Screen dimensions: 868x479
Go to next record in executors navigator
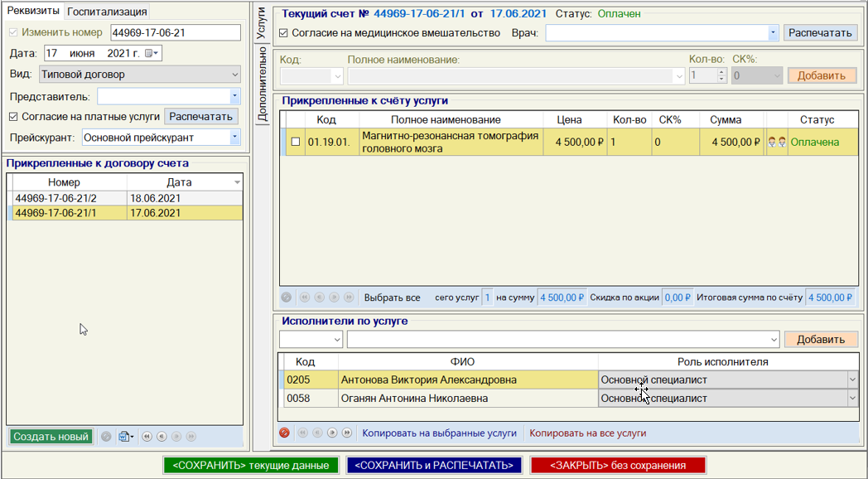pyautogui.click(x=331, y=433)
